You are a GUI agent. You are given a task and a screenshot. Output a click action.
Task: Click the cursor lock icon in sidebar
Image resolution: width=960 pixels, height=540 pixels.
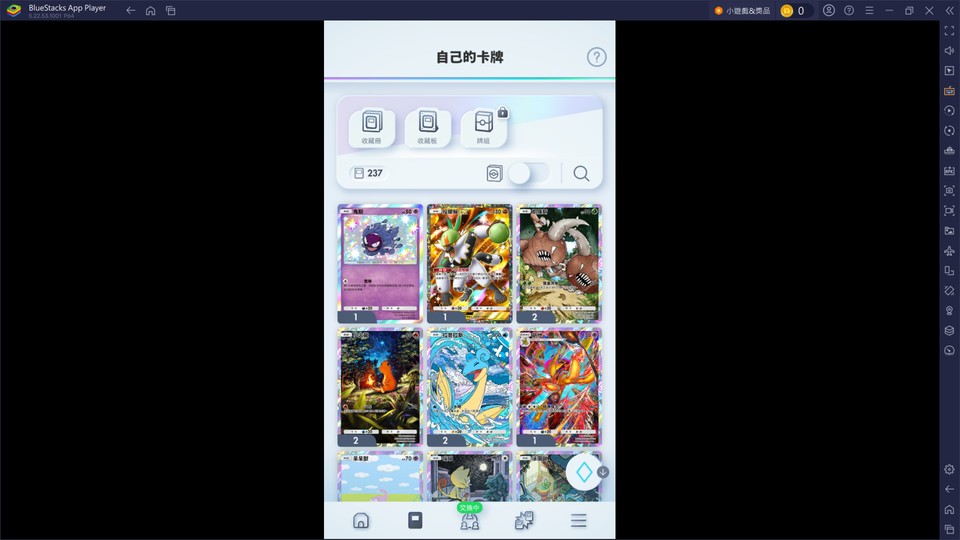(949, 70)
